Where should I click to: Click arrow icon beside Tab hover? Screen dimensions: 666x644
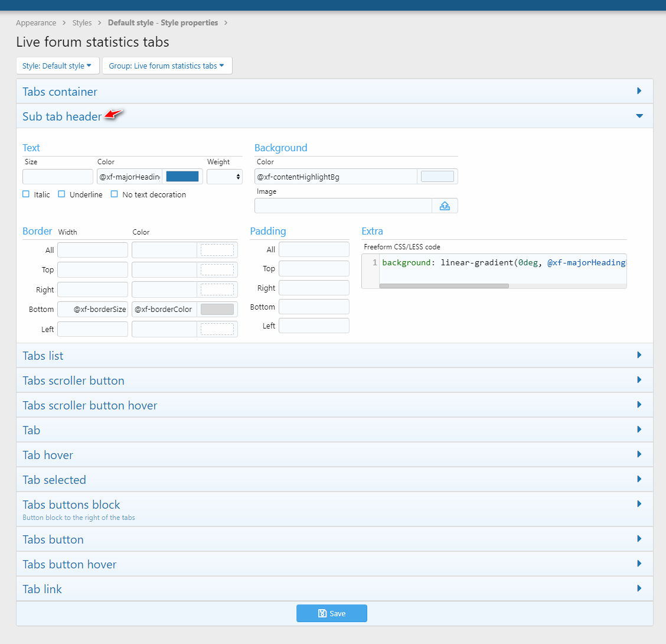tap(639, 454)
